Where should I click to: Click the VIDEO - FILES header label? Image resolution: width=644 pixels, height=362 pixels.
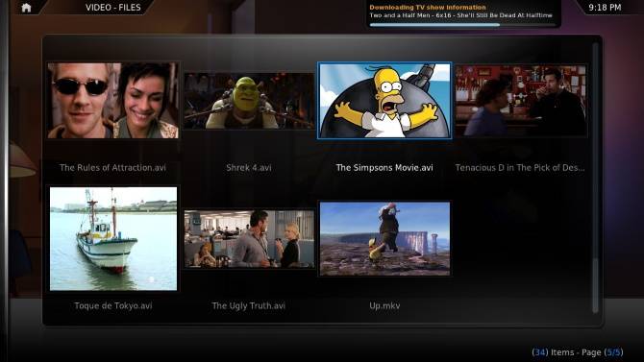pyautogui.click(x=113, y=8)
